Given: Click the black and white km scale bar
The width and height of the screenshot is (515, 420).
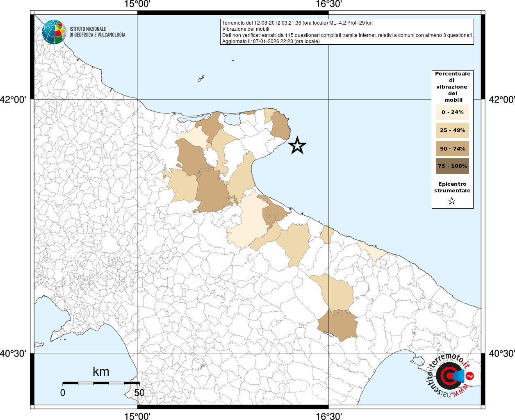Looking at the screenshot, I should coord(101,383).
